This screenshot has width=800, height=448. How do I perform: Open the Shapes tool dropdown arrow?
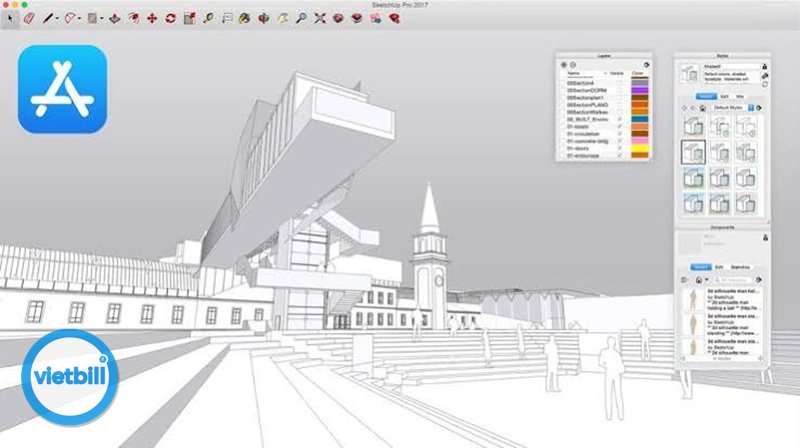click(x=102, y=19)
